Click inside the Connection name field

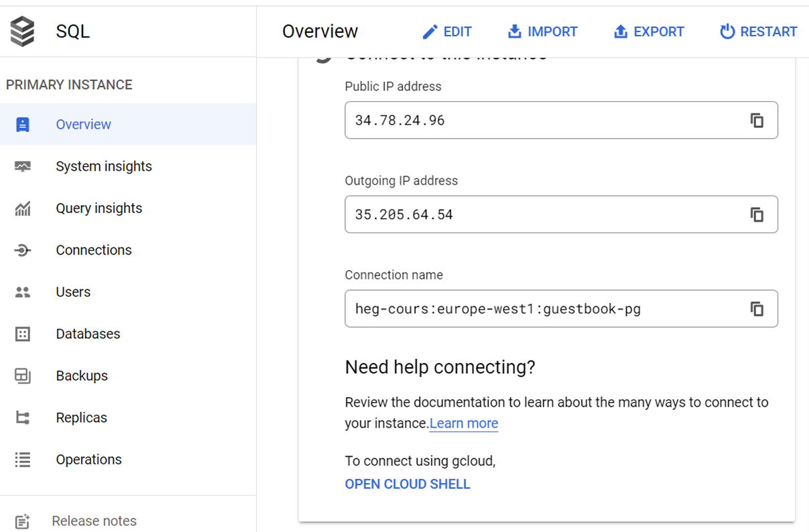click(536, 309)
